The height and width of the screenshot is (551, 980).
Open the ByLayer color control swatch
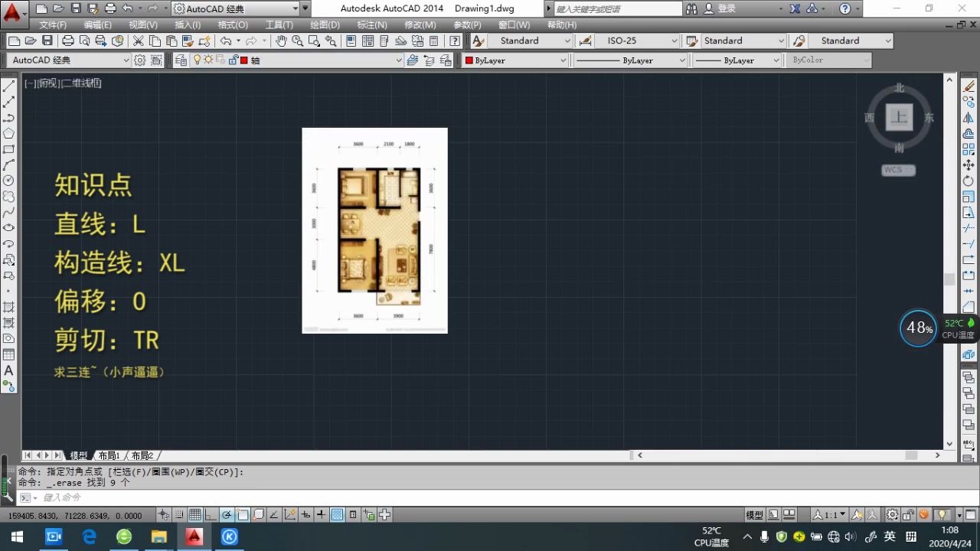[515, 60]
